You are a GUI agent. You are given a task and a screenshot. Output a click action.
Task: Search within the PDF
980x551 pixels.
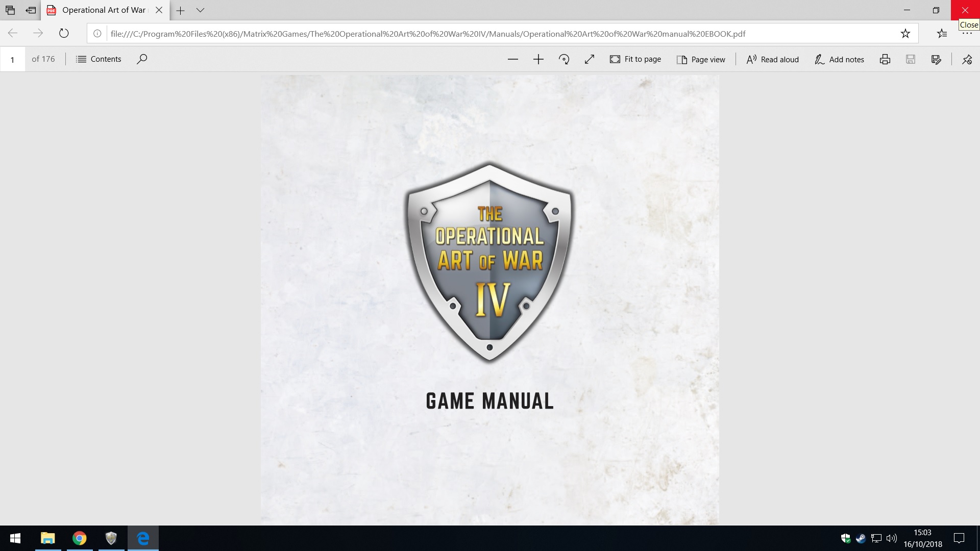pyautogui.click(x=142, y=59)
